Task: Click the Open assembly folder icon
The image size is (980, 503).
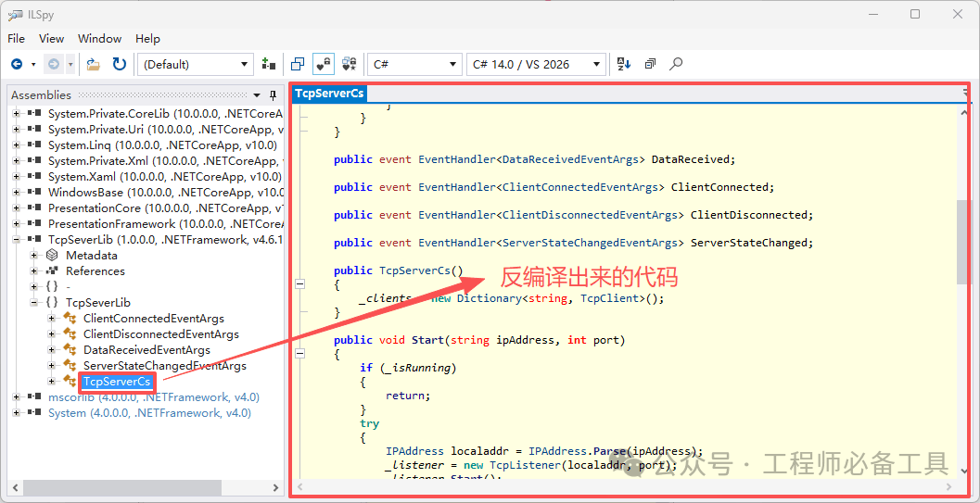Action: pyautogui.click(x=94, y=64)
